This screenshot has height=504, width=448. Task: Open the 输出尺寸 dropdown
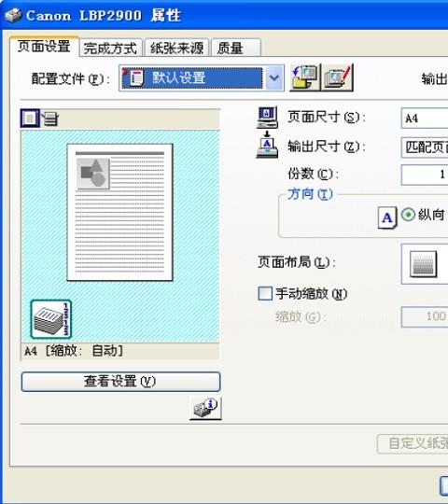(425, 147)
